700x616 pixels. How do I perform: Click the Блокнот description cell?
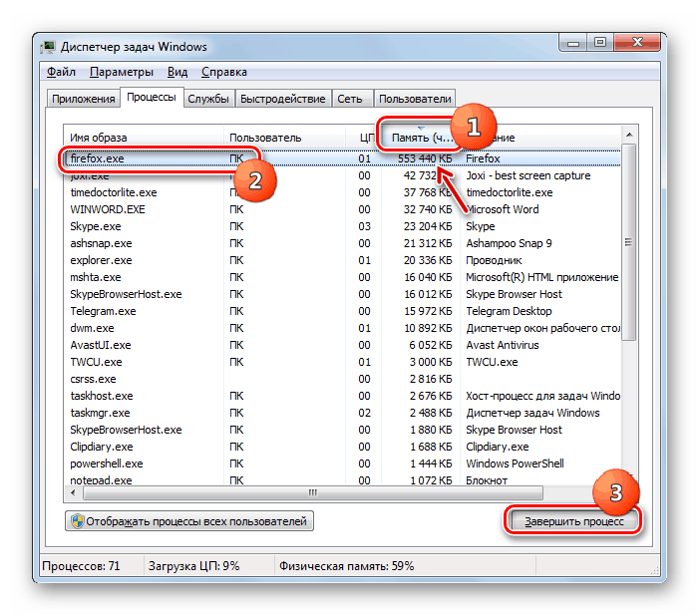pyautogui.click(x=487, y=480)
